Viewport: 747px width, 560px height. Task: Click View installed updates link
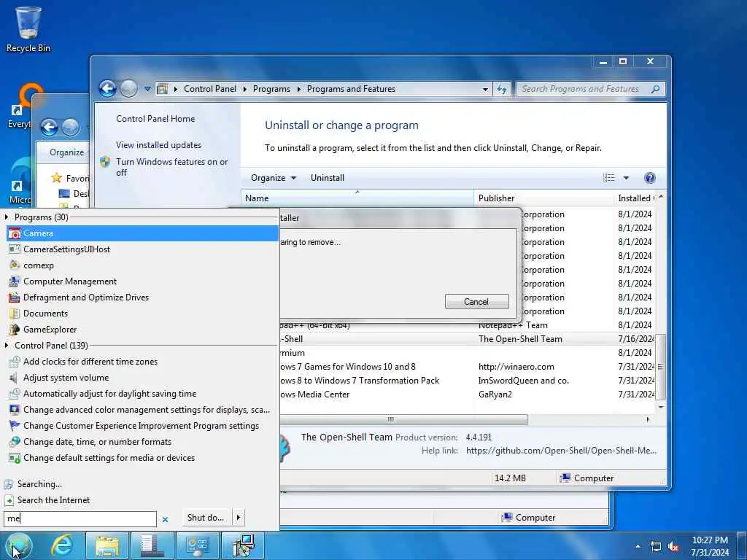point(158,145)
